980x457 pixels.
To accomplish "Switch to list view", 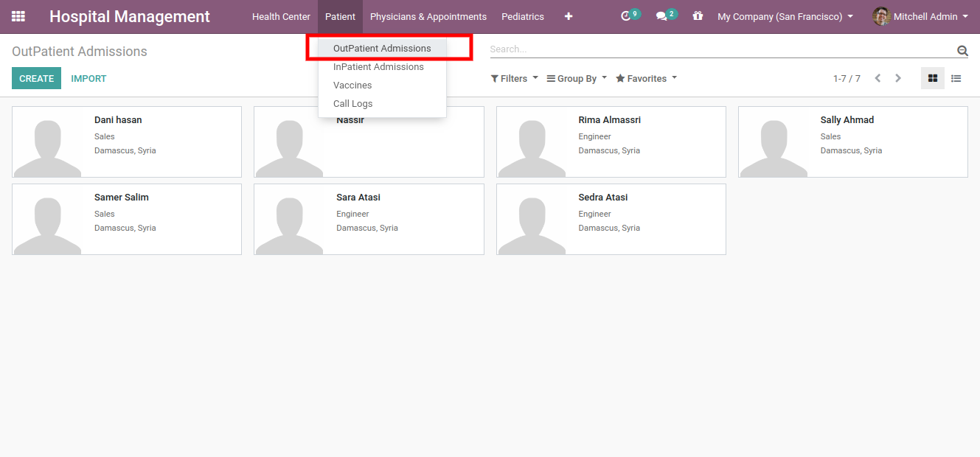I will click(x=956, y=78).
